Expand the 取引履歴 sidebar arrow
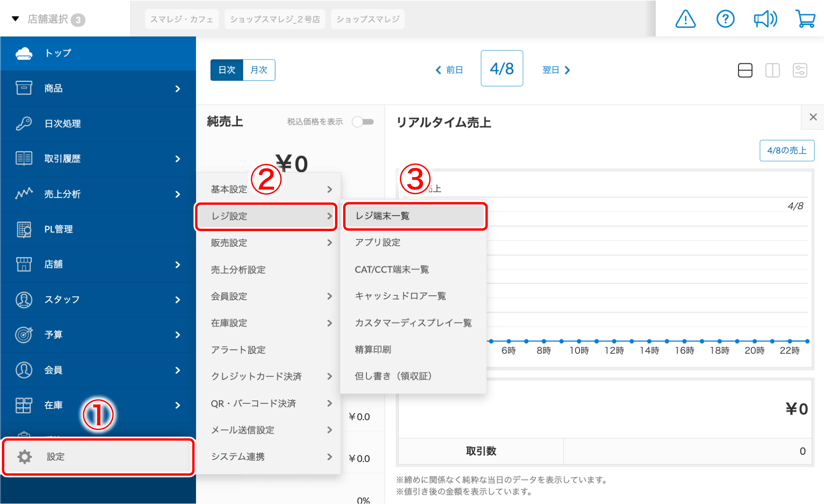This screenshot has height=504, width=824. (178, 159)
